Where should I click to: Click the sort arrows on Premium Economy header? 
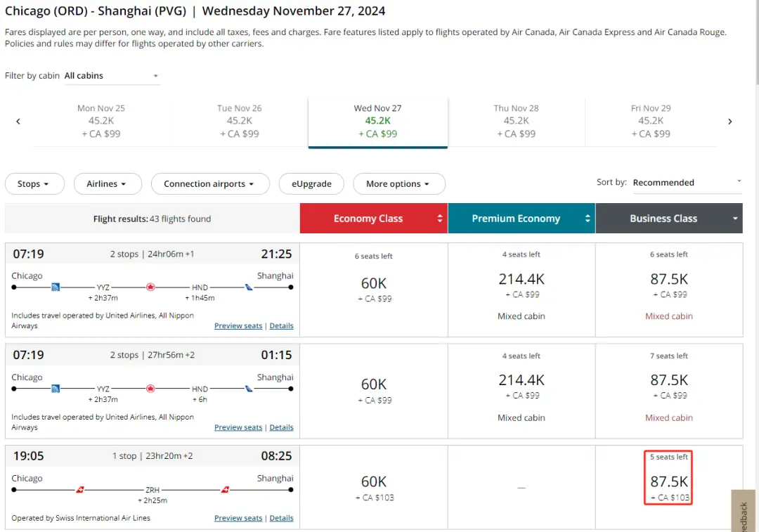[x=588, y=219]
